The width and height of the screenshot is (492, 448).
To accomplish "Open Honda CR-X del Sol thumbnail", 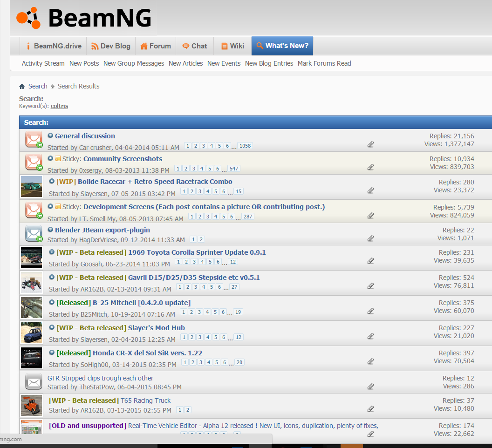I will point(31,358).
